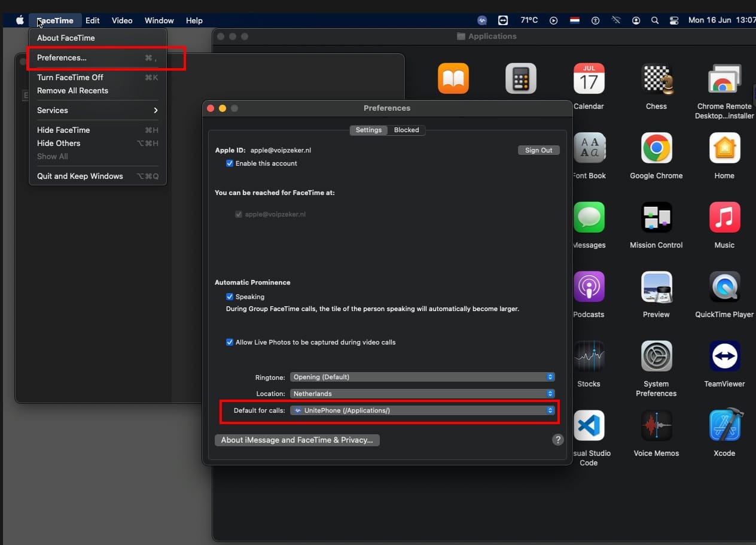Viewport: 756px width, 545px height.
Task: Select Turn FaceTime Off
Action: click(x=97, y=77)
